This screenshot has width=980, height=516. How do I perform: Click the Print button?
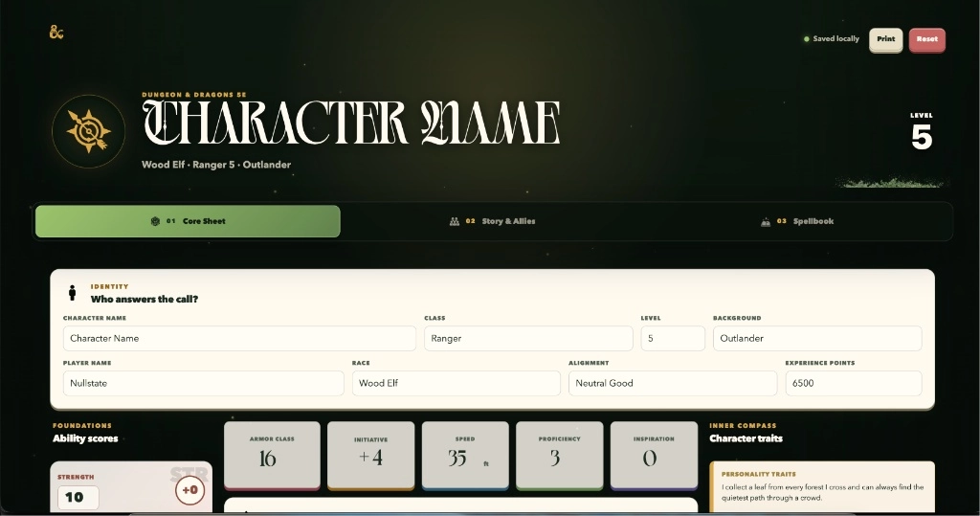885,39
